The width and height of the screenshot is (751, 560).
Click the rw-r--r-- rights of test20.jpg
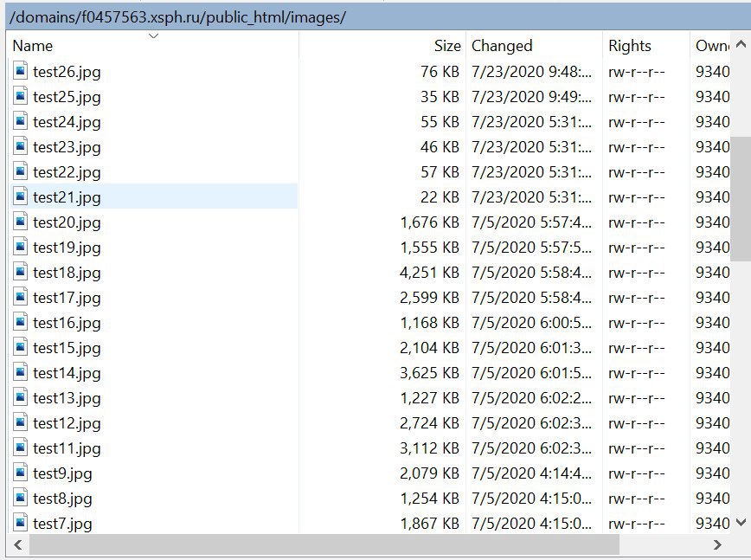click(637, 222)
